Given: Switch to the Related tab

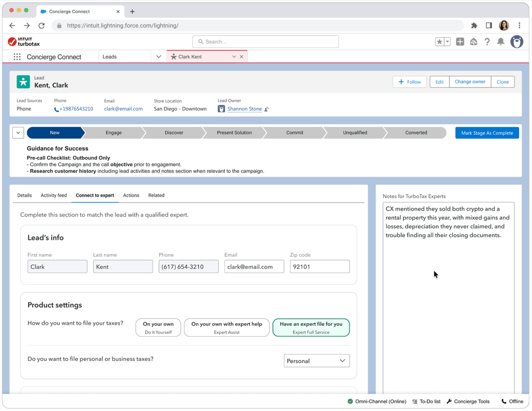Looking at the screenshot, I should (x=156, y=195).
